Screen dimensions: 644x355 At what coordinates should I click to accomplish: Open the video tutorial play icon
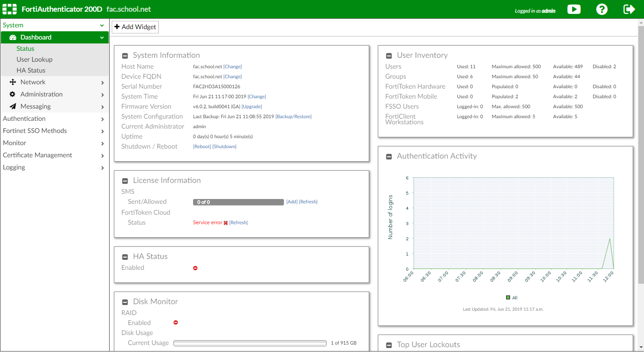coord(574,9)
